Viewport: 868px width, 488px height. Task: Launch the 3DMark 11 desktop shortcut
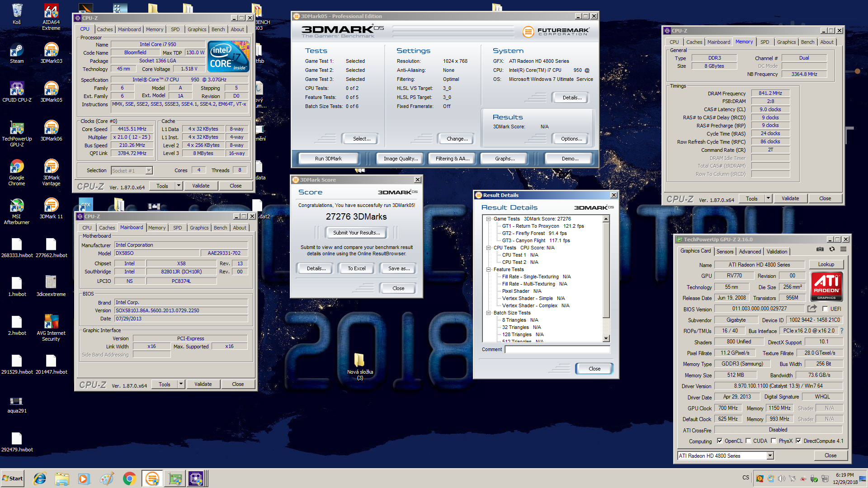51,209
